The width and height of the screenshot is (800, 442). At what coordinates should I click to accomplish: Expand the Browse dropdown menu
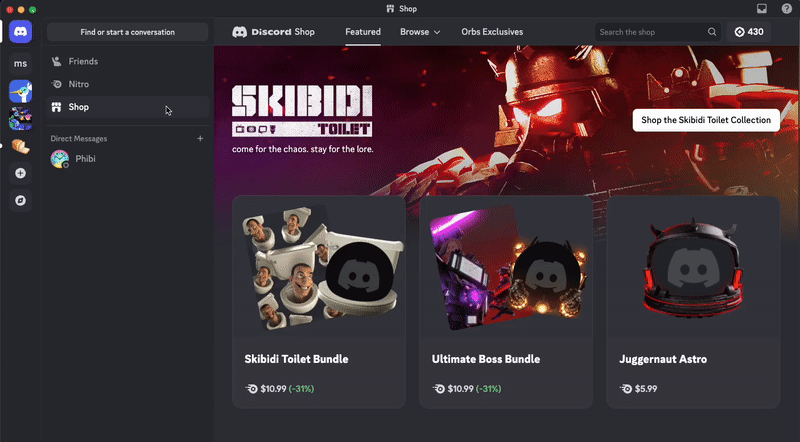pos(420,32)
